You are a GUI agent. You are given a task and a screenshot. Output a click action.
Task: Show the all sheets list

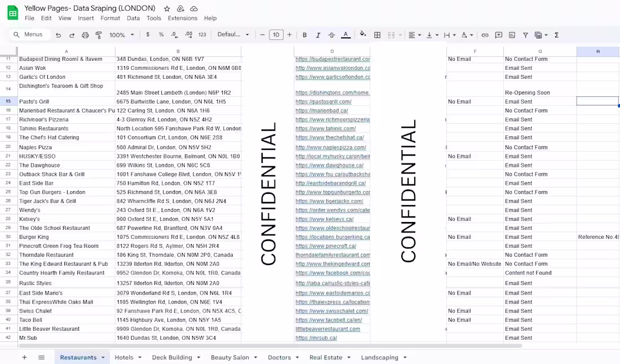tap(42, 357)
